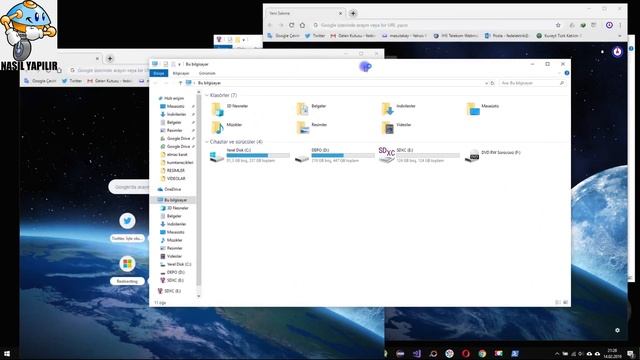This screenshot has height=360, width=640.
Task: Open Microsoft logo shortcut on left Chrome page
Action: [127, 264]
